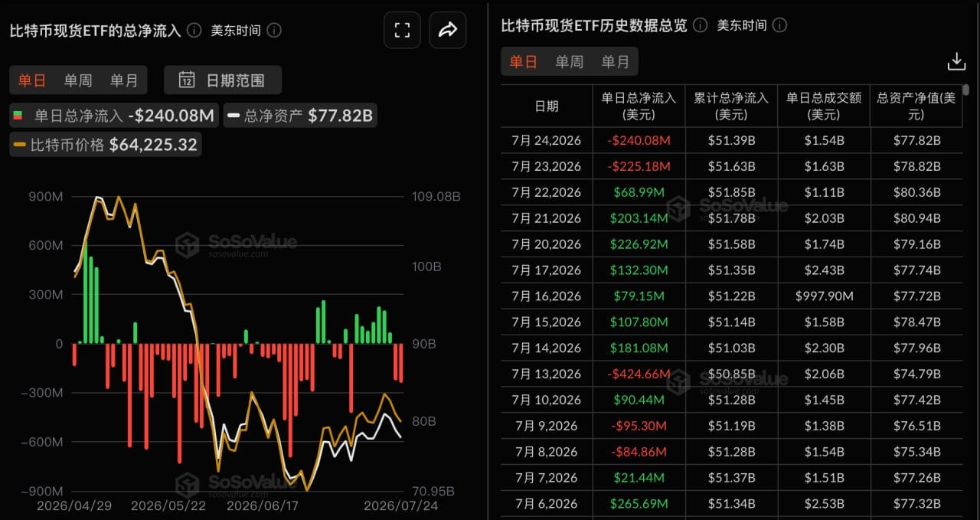Select the 单日 tab above the chart
This screenshot has height=520, width=980.
[32, 80]
